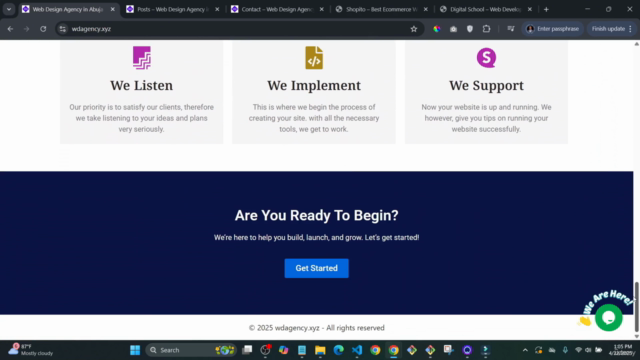
Task: Close the Posts – Web Design Agency tab
Action: tap(217, 9)
